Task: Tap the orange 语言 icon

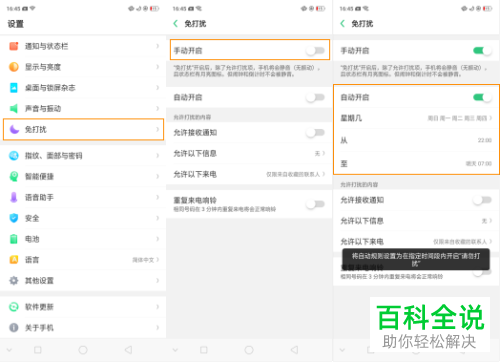Action: point(14,259)
